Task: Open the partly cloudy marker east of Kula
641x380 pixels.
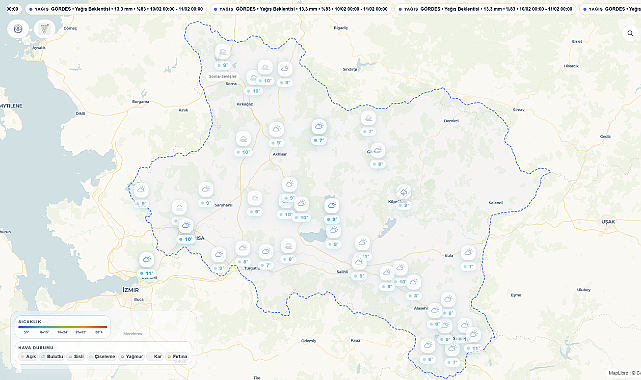Action: coord(468,253)
